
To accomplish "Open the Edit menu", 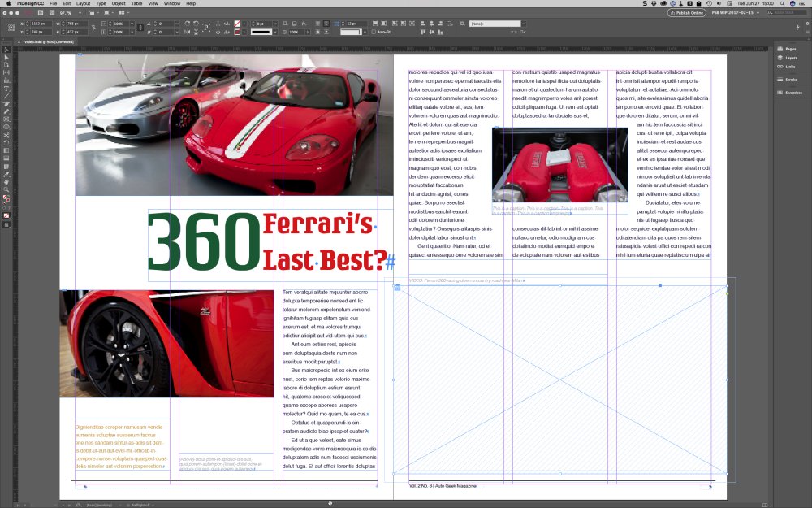I will pyautogui.click(x=67, y=3).
